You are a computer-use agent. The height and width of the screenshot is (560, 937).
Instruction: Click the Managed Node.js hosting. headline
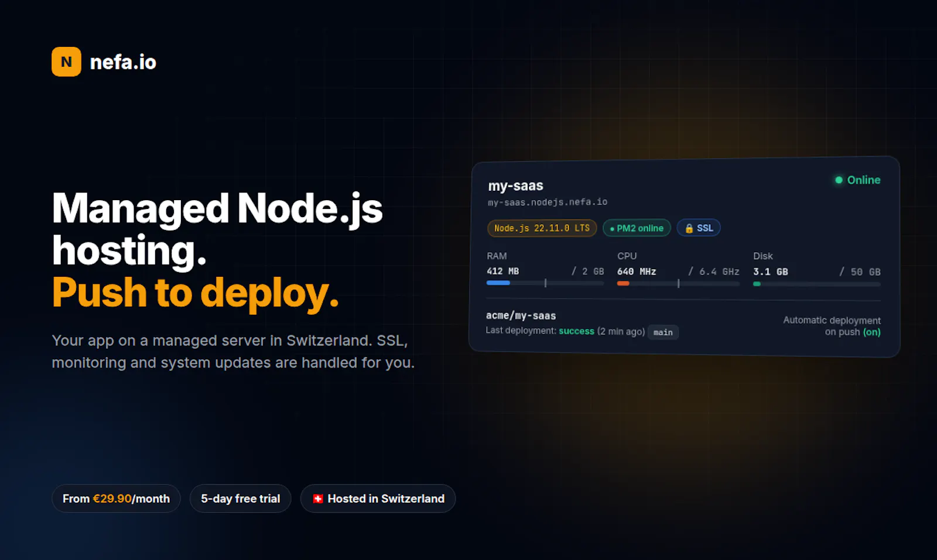tap(217, 229)
